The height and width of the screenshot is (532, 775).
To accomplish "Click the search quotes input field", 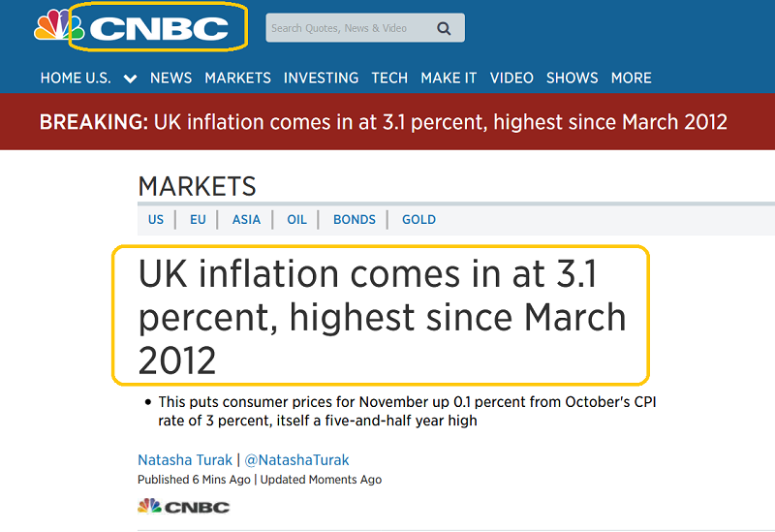I will pos(349,28).
